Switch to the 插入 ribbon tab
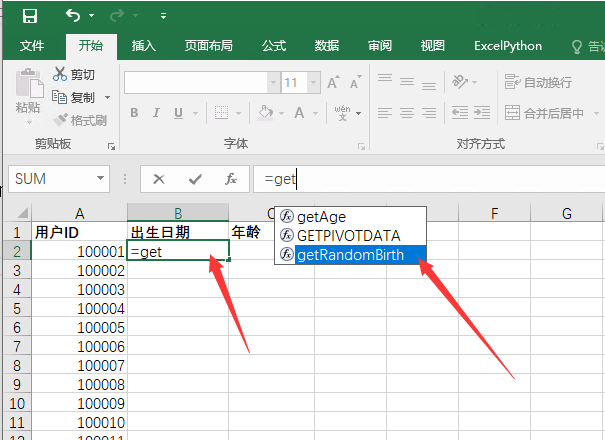Viewport: 605px width, 440px height. (x=144, y=46)
